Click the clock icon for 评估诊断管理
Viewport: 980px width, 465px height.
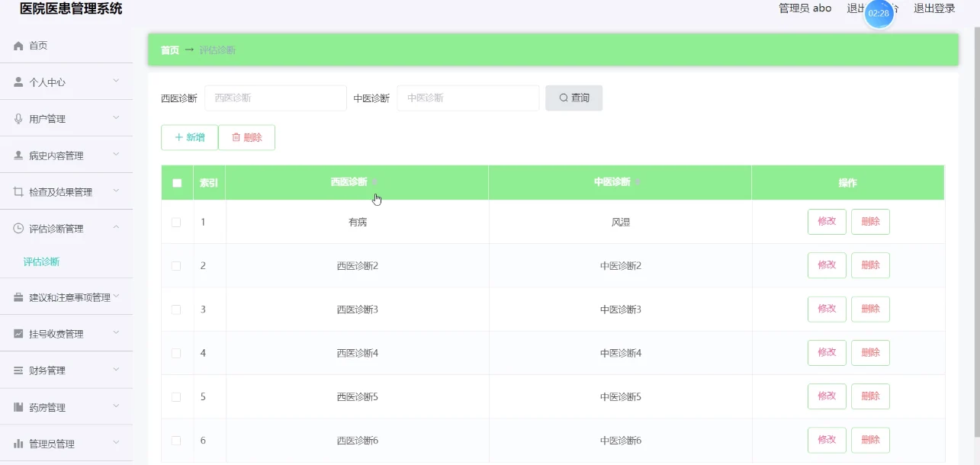[x=19, y=228]
